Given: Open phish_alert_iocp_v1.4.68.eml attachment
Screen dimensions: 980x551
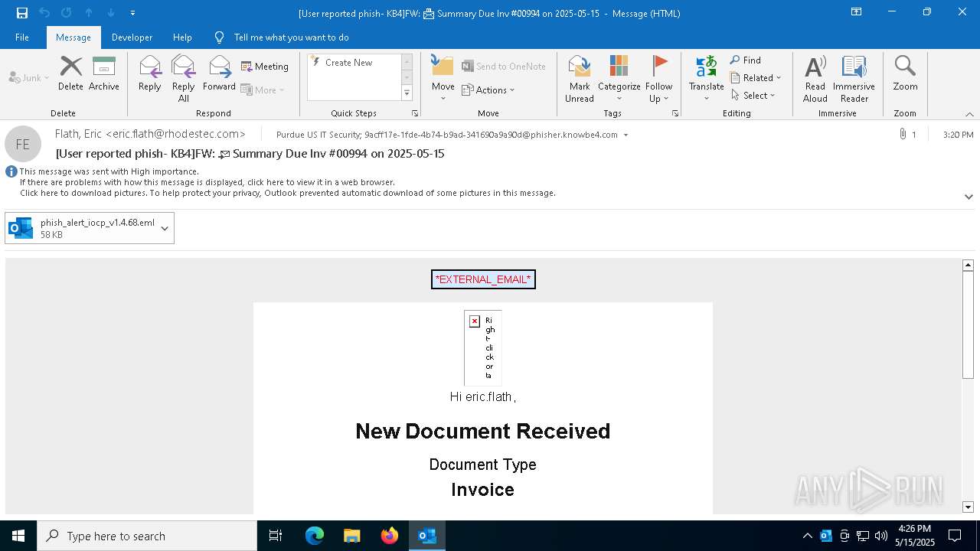Looking at the screenshot, I should pos(80,228).
